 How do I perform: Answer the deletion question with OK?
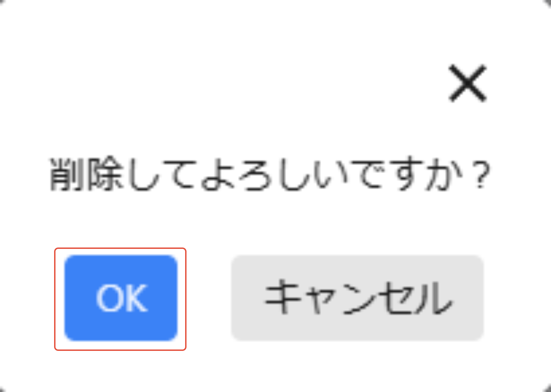click(121, 298)
